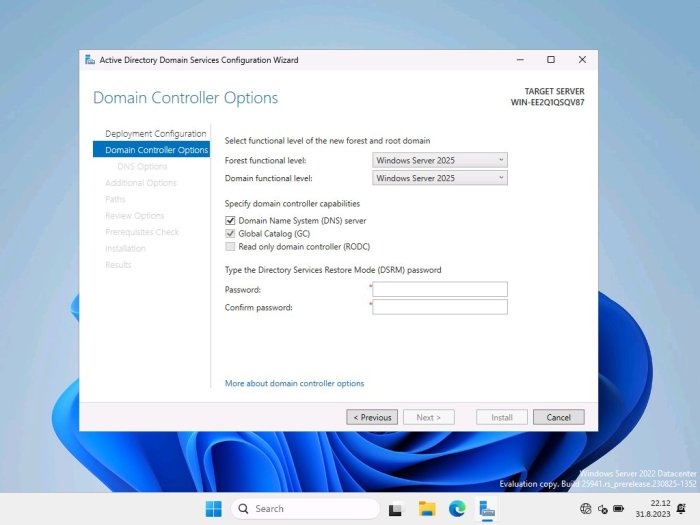
Task: Switch to Server Manager taskbar icon
Action: coord(487,509)
